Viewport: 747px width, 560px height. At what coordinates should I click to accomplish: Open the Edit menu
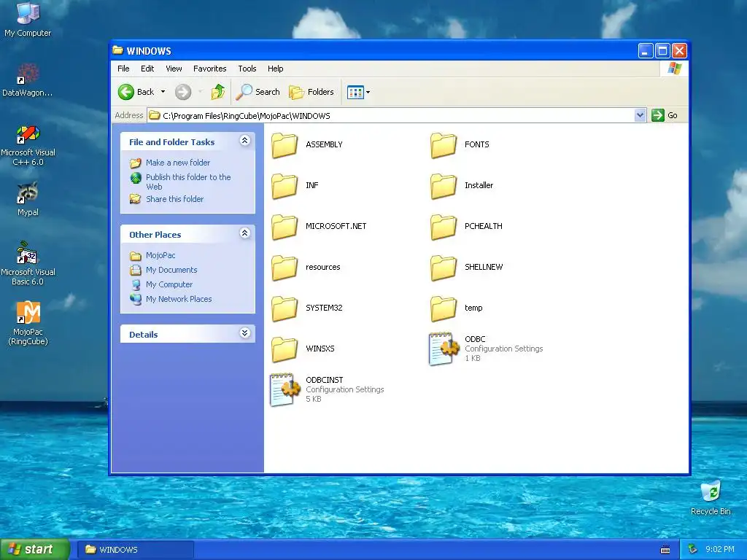[147, 69]
